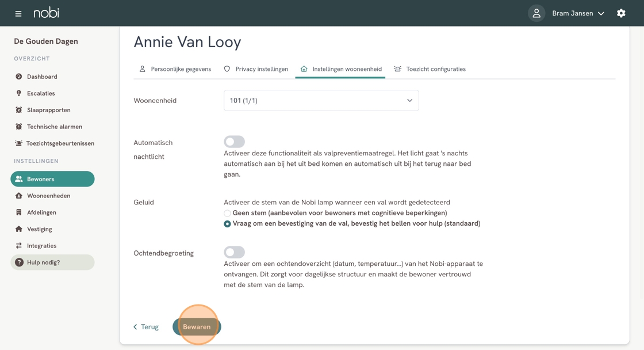Click the De Gouden Dagen facility name
Viewport: 644px width, 350px height.
pyautogui.click(x=46, y=41)
